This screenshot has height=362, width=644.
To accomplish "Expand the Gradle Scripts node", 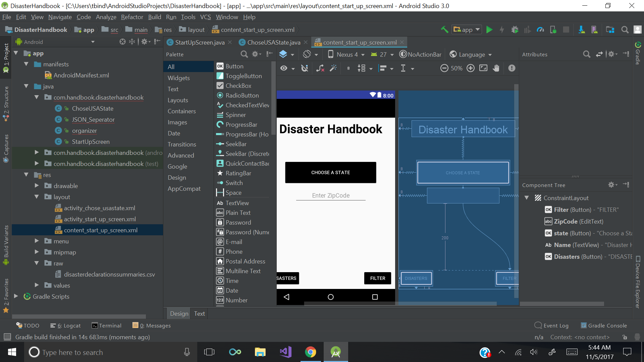I will (16, 296).
